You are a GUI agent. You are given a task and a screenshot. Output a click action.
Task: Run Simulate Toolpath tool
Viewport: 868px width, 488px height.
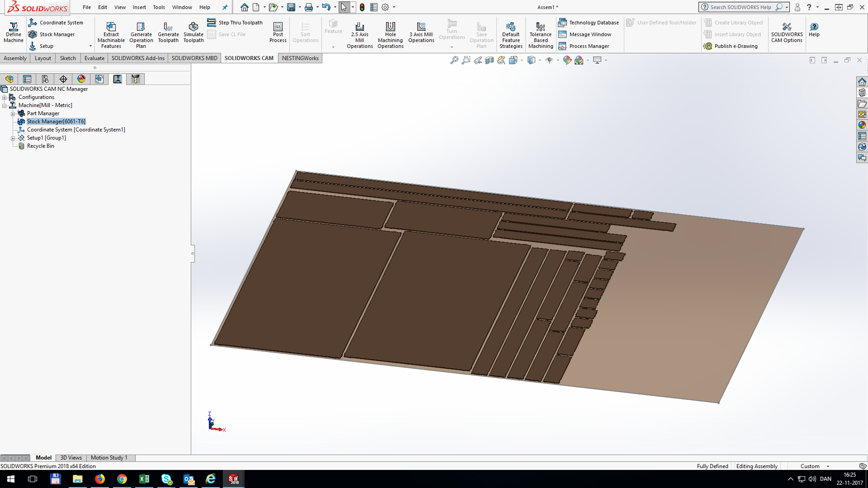[193, 32]
